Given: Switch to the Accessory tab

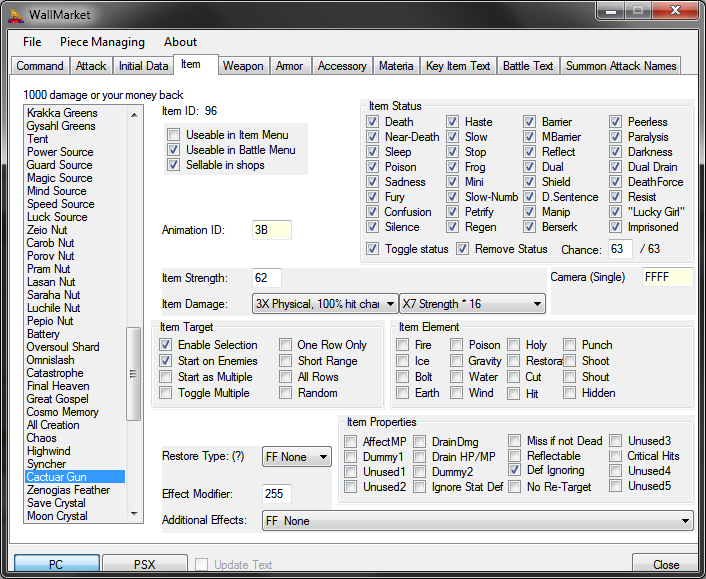Looking at the screenshot, I should point(342,66).
